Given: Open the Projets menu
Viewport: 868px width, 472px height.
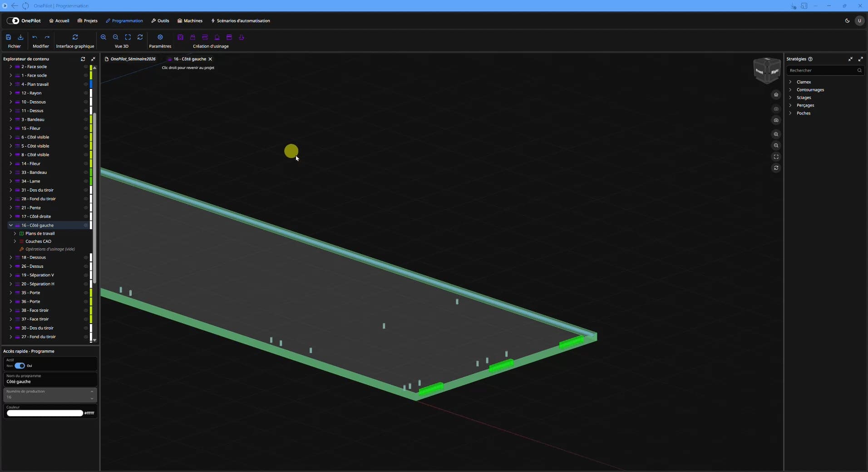Looking at the screenshot, I should (x=88, y=21).
